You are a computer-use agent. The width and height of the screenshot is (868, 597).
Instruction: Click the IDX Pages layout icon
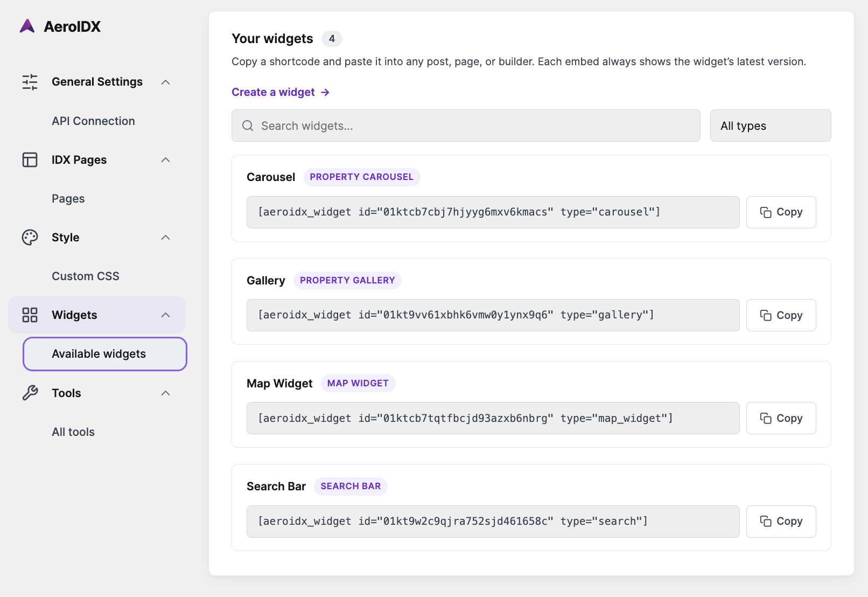[x=30, y=159]
